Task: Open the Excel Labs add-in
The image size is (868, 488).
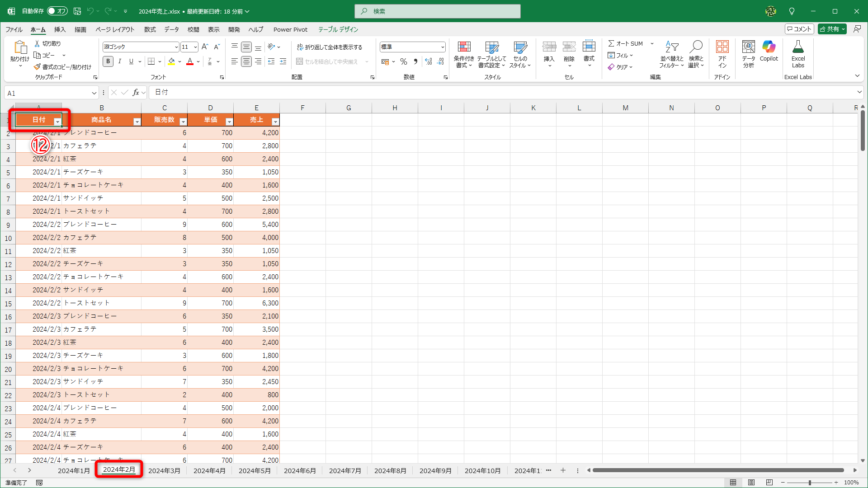Action: [798, 47]
